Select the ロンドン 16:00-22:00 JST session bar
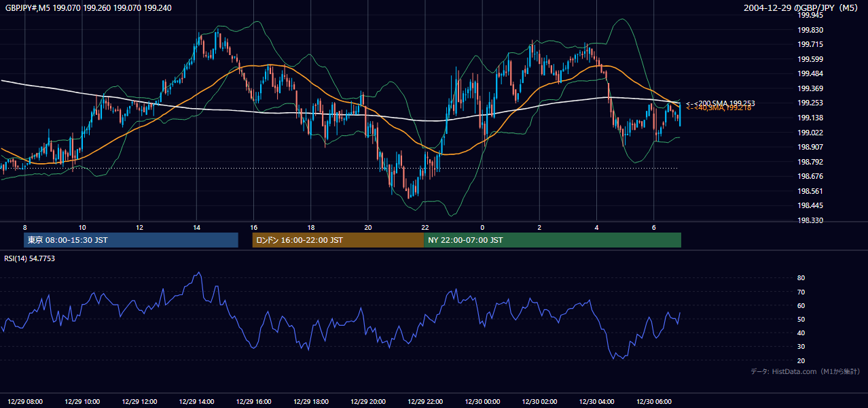 [338, 240]
